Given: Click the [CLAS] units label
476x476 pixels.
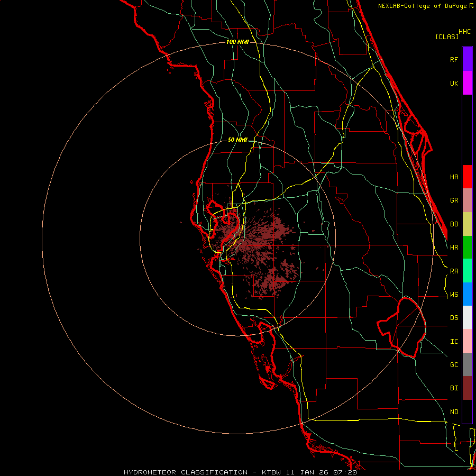Looking at the screenshot, I should pyautogui.click(x=447, y=36).
